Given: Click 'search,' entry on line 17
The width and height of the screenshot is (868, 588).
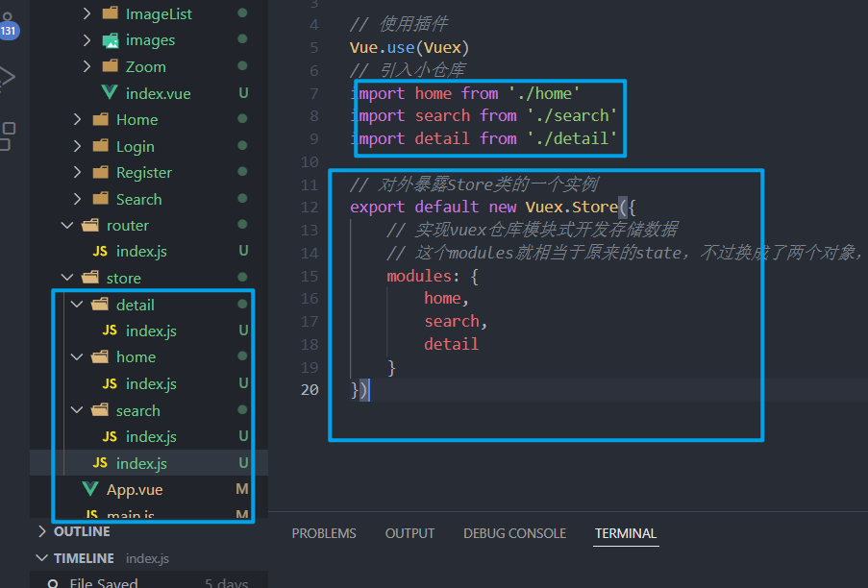Looking at the screenshot, I should [x=456, y=321].
